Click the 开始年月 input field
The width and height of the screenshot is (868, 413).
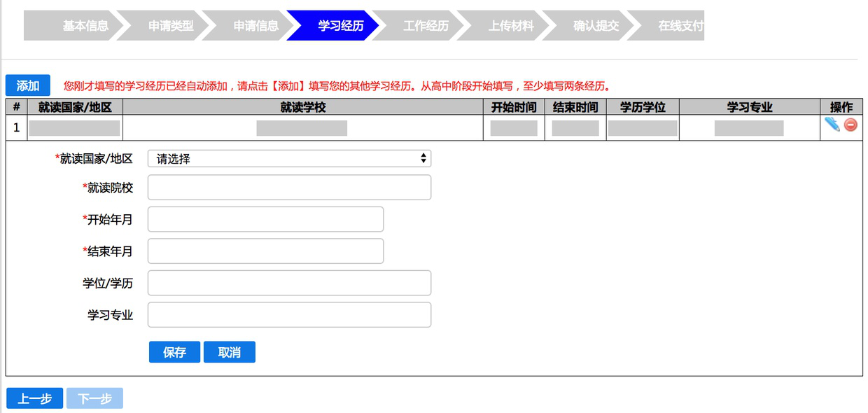point(265,219)
